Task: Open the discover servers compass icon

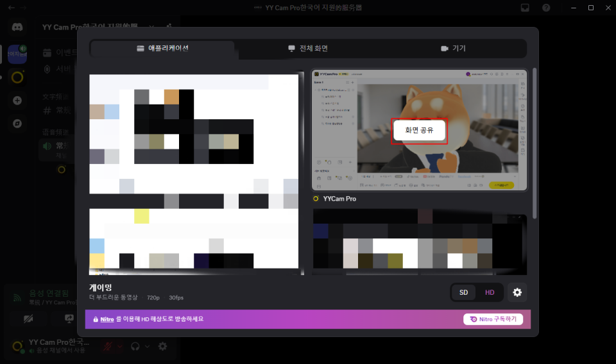Action: pos(17,123)
